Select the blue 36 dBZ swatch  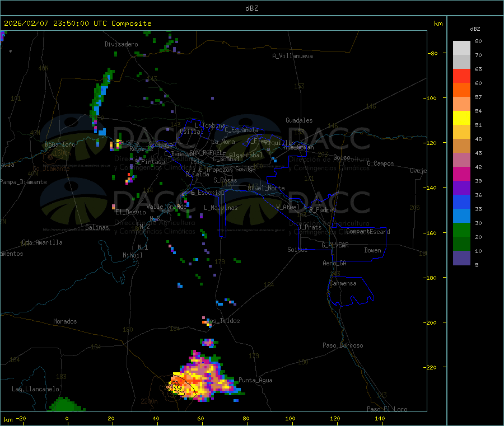click(x=461, y=202)
